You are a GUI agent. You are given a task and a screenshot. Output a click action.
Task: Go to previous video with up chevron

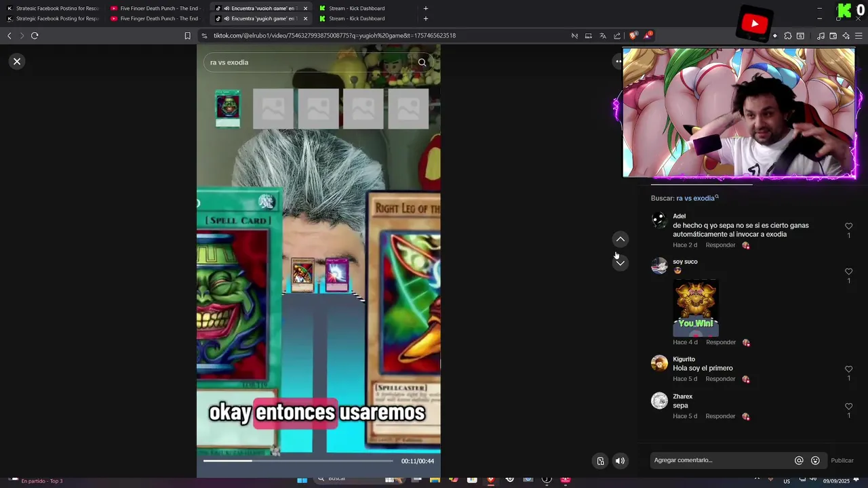coord(620,239)
